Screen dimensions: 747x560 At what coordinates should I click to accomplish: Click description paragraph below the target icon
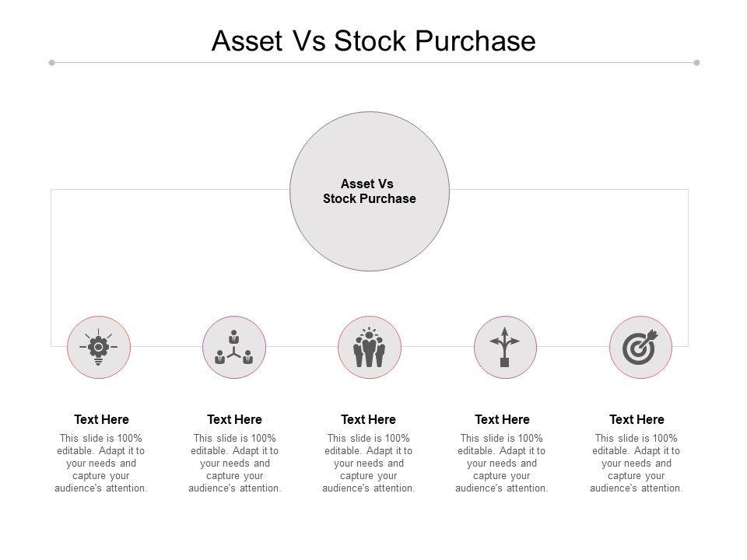point(637,464)
